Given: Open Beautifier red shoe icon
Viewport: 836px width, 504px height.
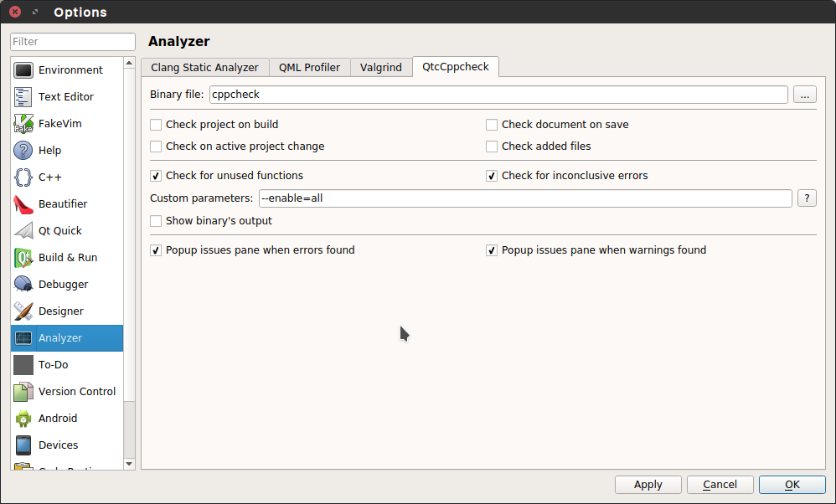Looking at the screenshot, I should click(x=23, y=204).
